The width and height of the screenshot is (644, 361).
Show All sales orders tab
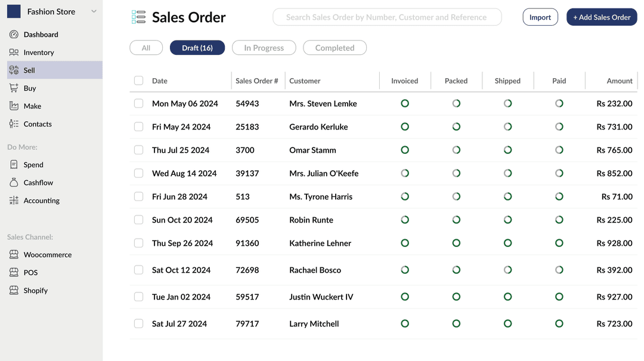pyautogui.click(x=146, y=48)
